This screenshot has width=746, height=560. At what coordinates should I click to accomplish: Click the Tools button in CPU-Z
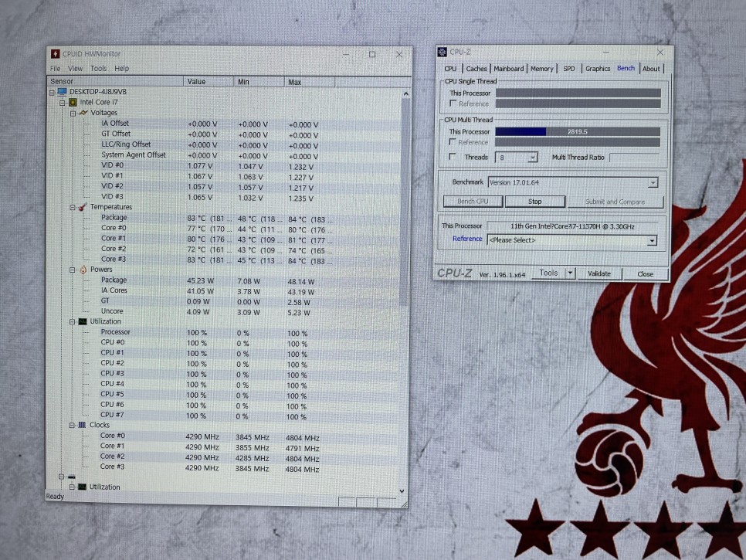(548, 273)
